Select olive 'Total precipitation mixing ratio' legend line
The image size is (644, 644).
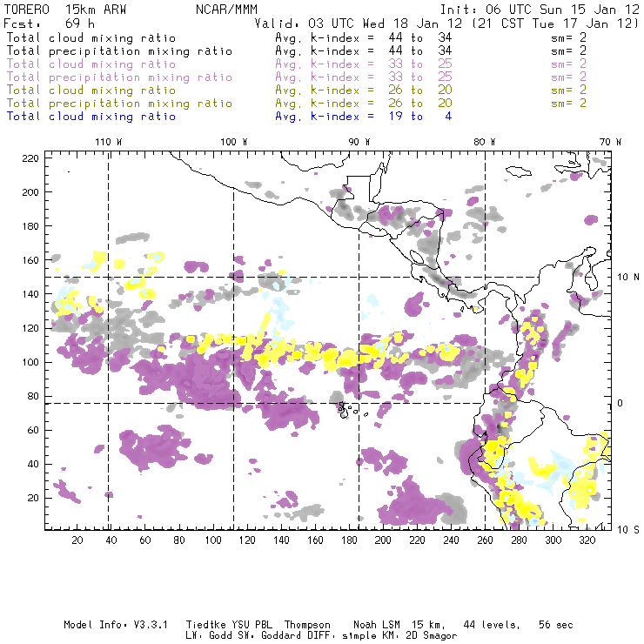[119, 104]
